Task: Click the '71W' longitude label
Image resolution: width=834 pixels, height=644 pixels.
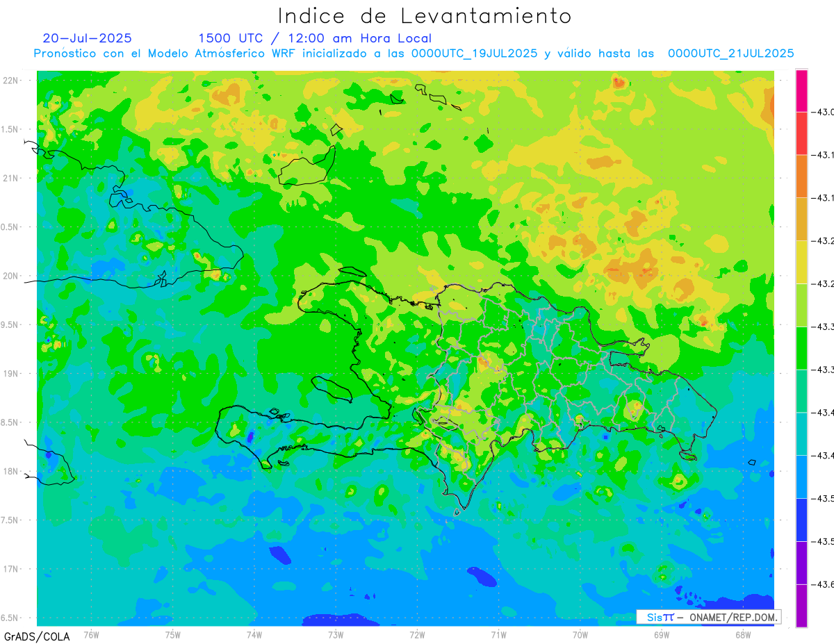Action: click(499, 635)
